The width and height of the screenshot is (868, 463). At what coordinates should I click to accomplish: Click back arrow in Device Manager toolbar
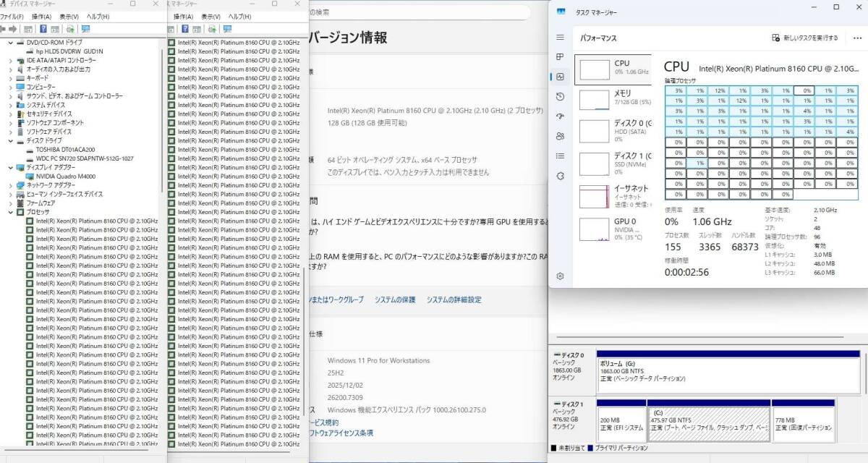click(x=4, y=29)
